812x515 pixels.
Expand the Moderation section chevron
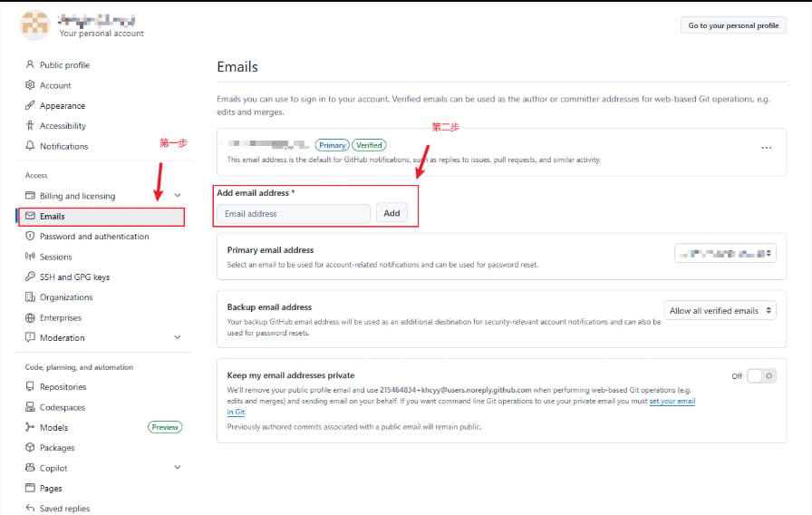point(177,337)
